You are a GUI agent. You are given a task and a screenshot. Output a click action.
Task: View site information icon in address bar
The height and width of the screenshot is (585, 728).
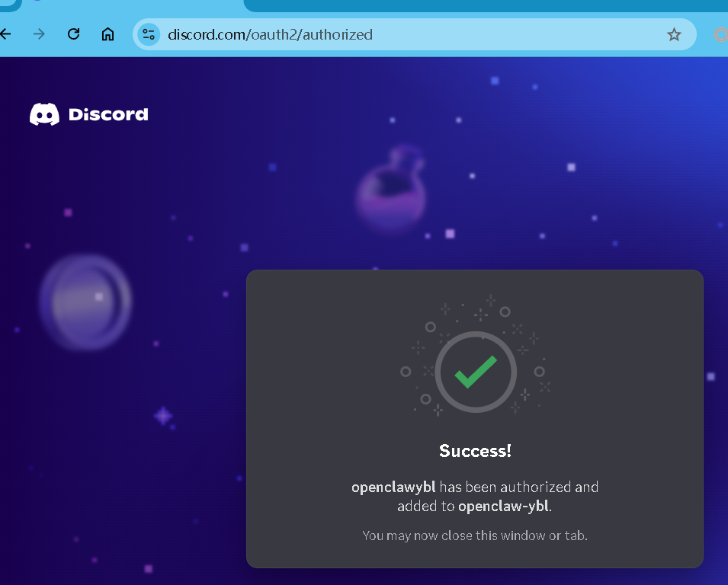[x=149, y=34]
